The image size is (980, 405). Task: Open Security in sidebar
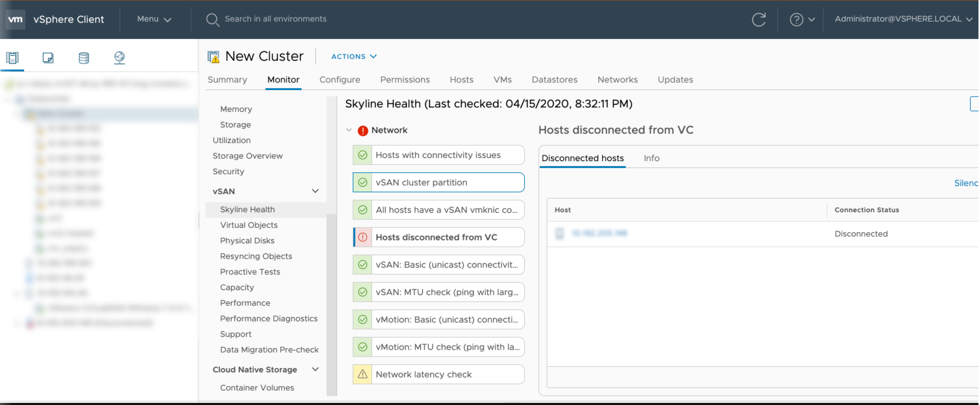tap(228, 172)
